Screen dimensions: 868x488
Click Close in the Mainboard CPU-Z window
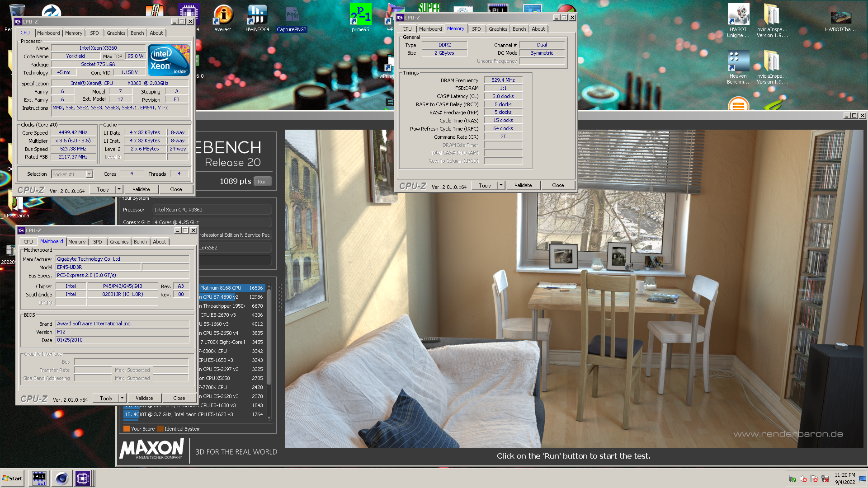click(x=179, y=398)
